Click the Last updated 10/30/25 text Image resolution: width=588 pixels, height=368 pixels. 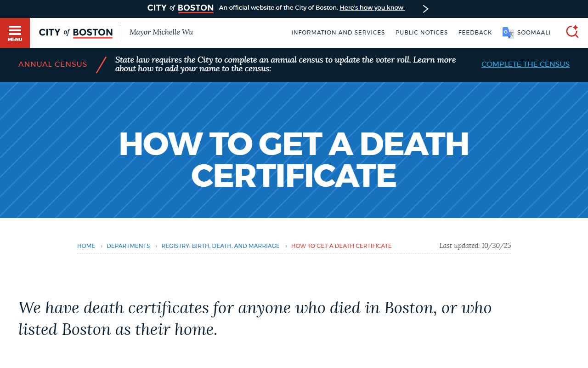(475, 246)
